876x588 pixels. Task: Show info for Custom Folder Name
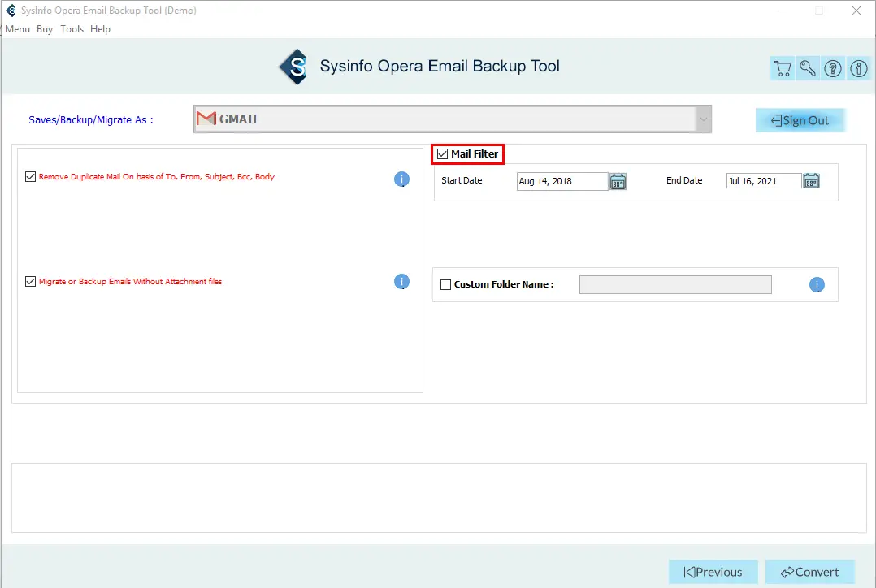817,285
